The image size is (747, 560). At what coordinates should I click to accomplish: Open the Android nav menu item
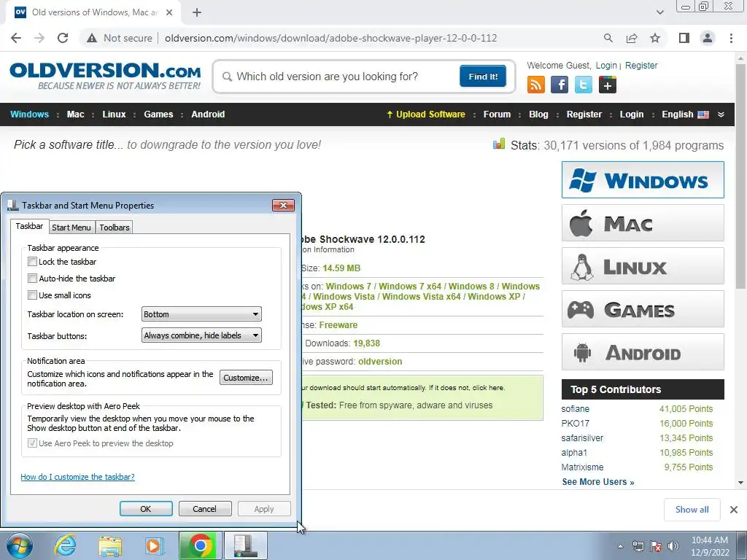208,114
